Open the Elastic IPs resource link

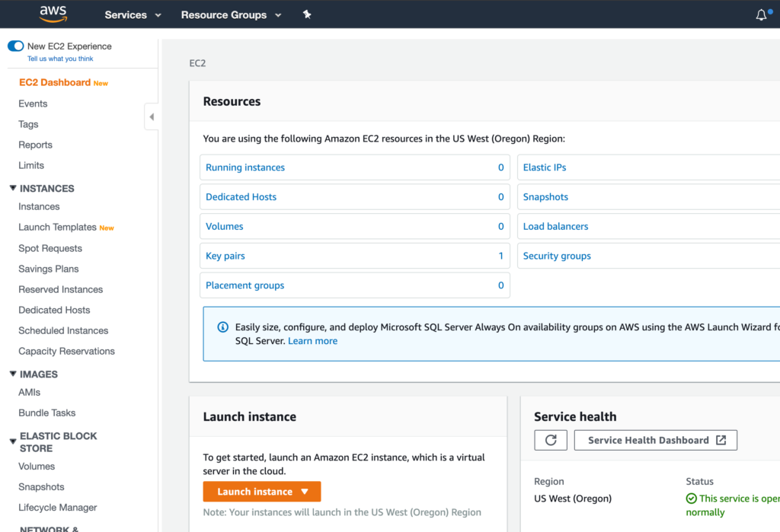545,167
